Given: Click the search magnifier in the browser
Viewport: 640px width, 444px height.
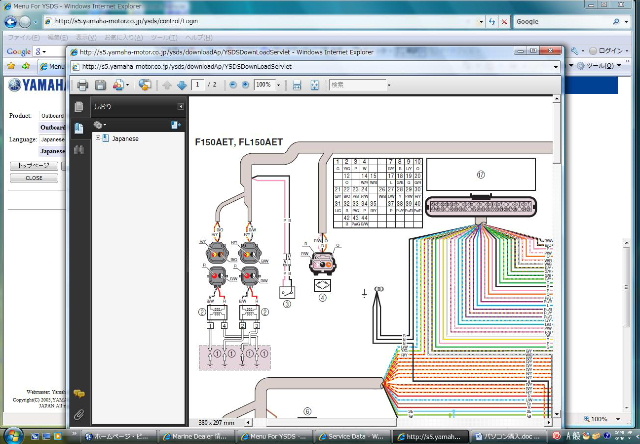Looking at the screenshot, I should pyautogui.click(x=616, y=22).
